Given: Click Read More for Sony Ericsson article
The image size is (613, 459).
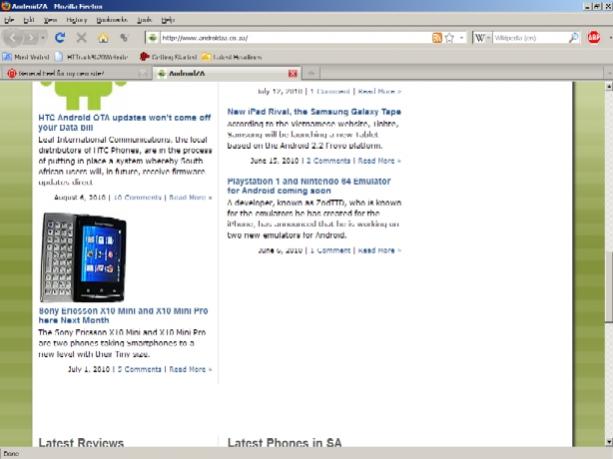Looking at the screenshot, I should pyautogui.click(x=190, y=369).
